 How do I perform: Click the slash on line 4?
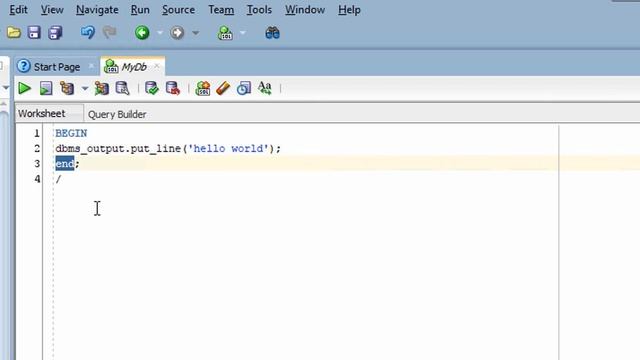click(58, 179)
